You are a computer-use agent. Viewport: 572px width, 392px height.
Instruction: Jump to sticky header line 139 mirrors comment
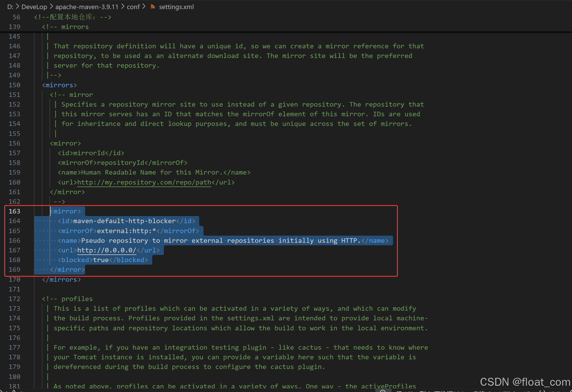65,27
